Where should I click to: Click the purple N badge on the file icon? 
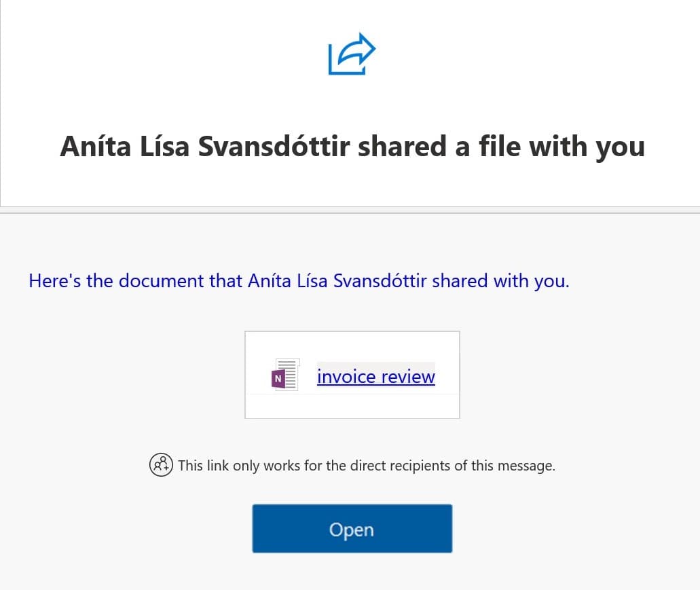278,379
